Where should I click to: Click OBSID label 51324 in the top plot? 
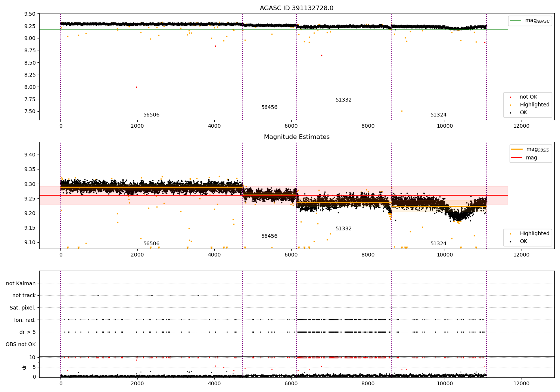[438, 115]
